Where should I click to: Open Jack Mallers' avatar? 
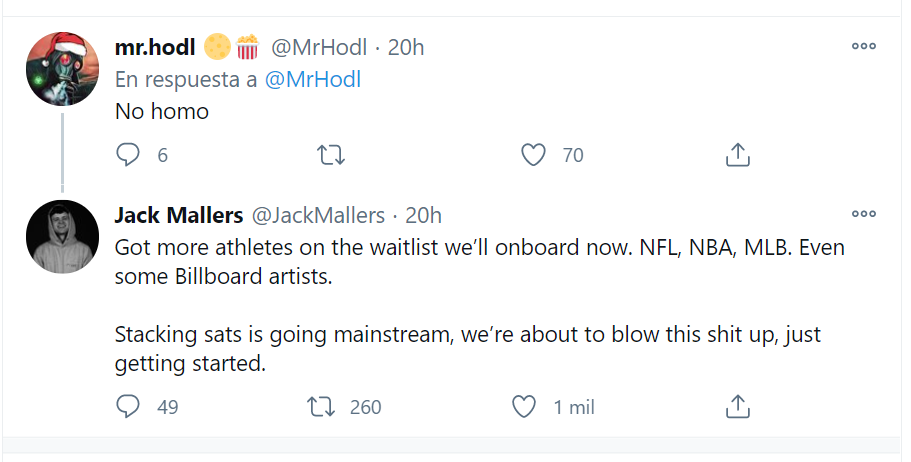60,236
